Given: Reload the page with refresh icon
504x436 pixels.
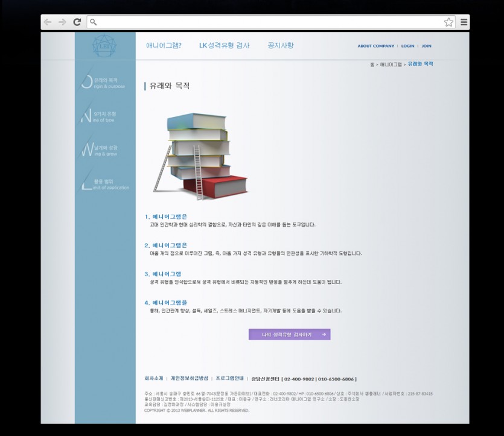Looking at the screenshot, I should tap(77, 22).
